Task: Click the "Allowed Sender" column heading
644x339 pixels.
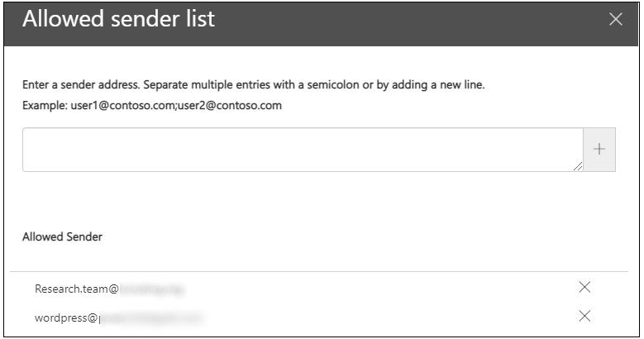Action: coord(62,236)
